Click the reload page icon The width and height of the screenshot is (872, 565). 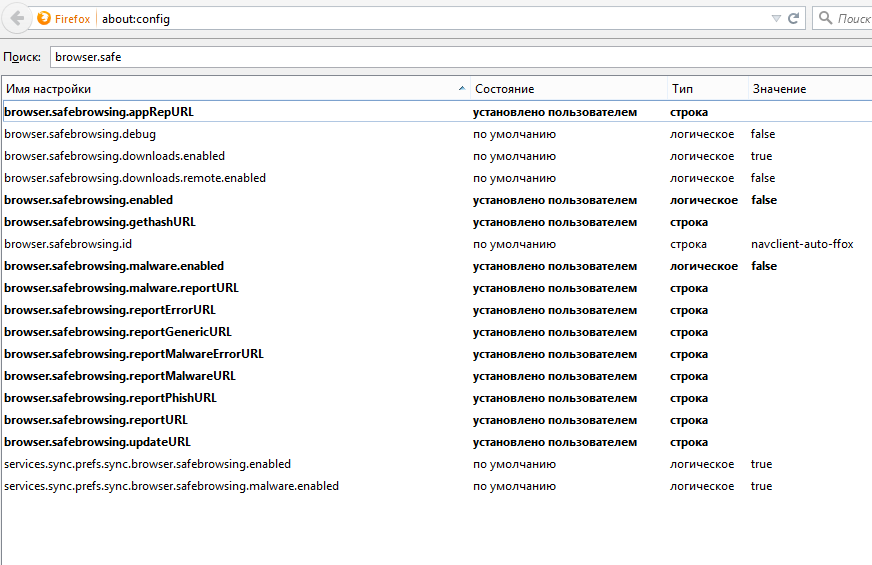click(x=794, y=18)
